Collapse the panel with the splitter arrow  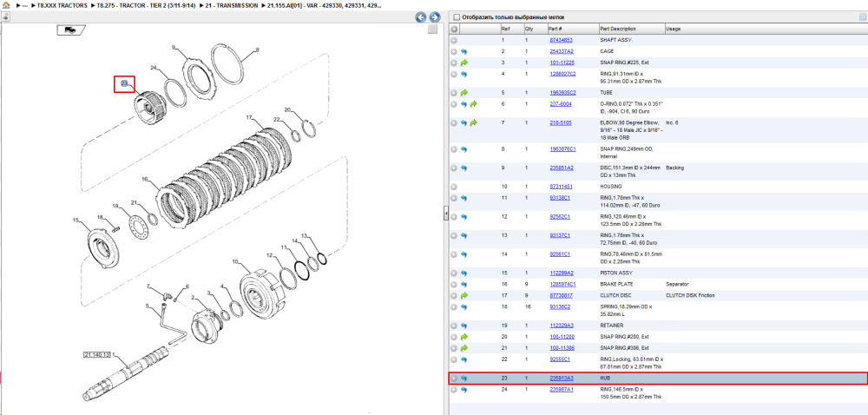[x=445, y=214]
